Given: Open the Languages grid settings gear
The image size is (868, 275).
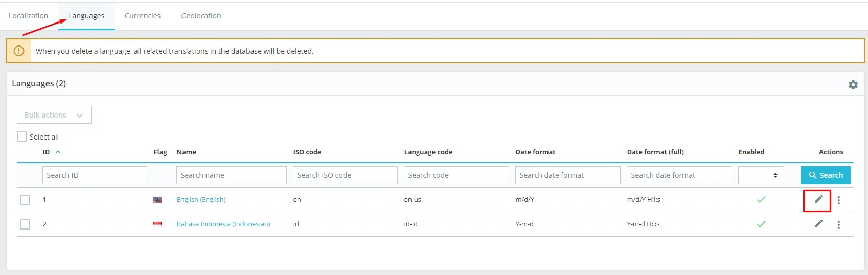Looking at the screenshot, I should (x=853, y=85).
